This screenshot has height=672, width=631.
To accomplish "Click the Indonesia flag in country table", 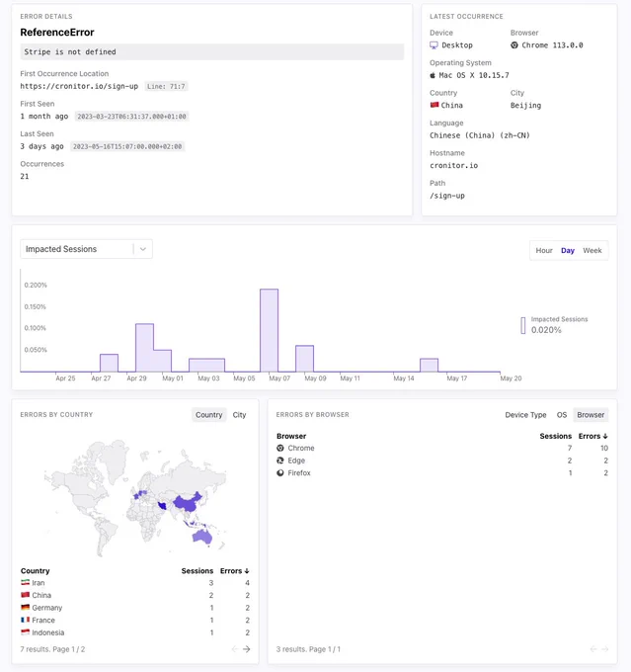I will click(26, 632).
